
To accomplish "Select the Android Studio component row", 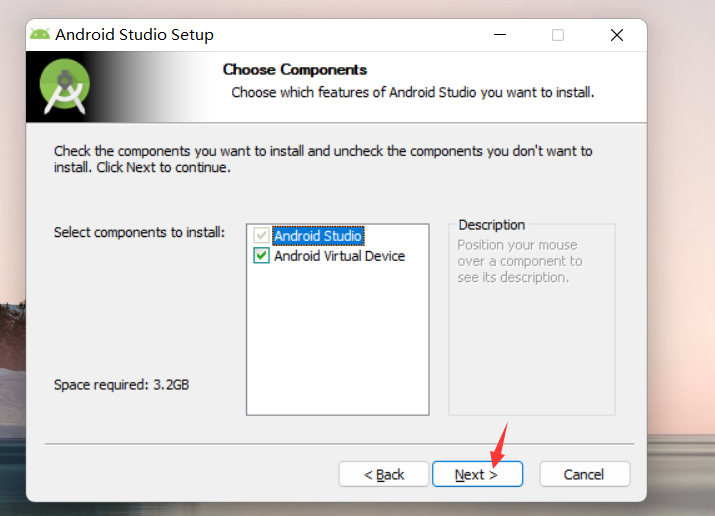I will click(x=318, y=236).
